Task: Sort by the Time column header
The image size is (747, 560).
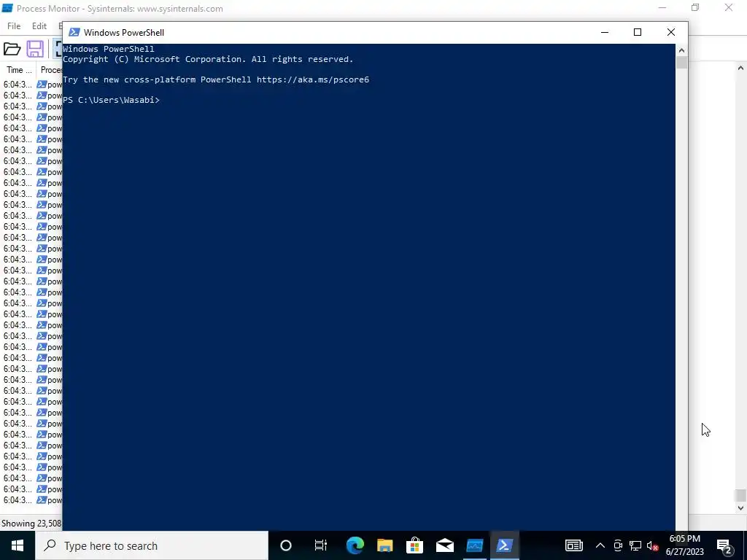Action: (18, 70)
